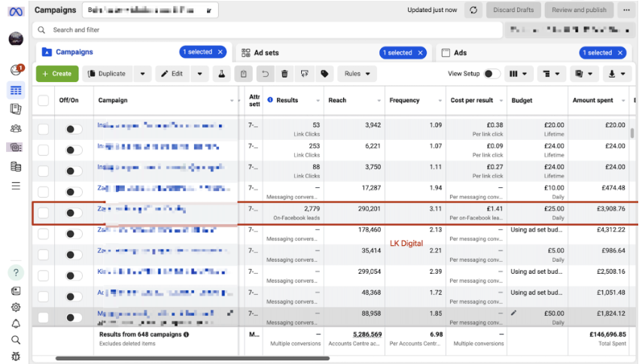The image size is (639, 364).
Task: Click the budget edit pencil in last row
Action: click(513, 313)
